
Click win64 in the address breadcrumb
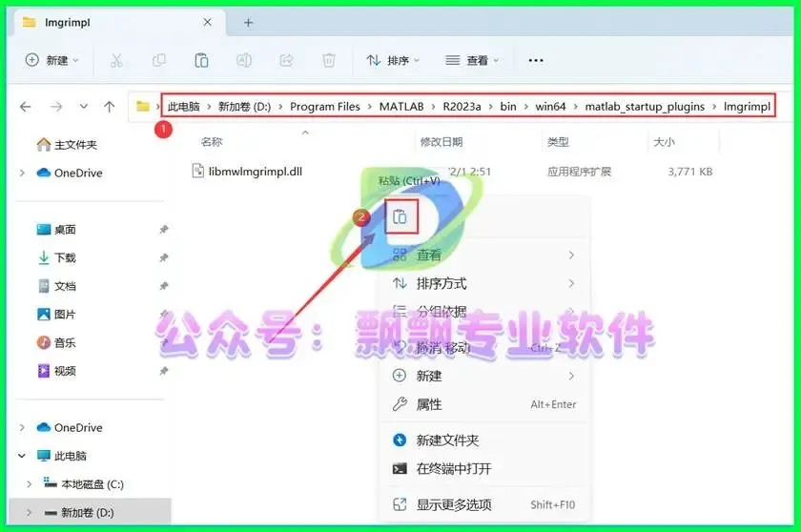coord(550,106)
